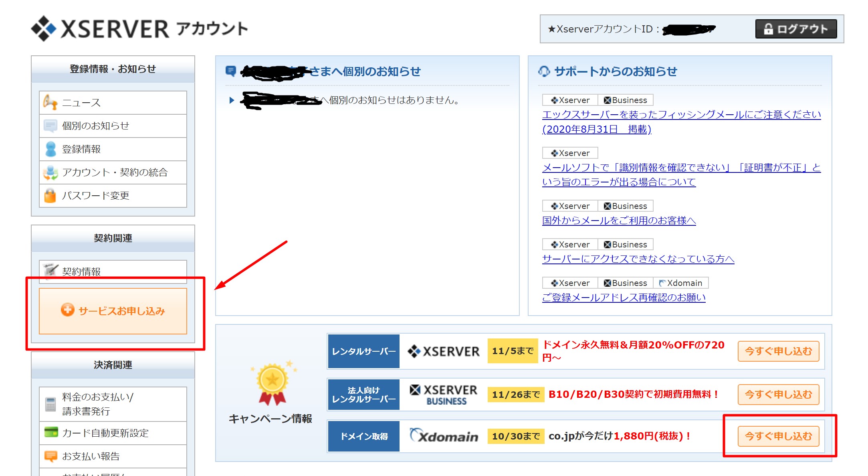Click the orange plus icon on サービスお申し込み
This screenshot has height=476, width=868.
[67, 310]
